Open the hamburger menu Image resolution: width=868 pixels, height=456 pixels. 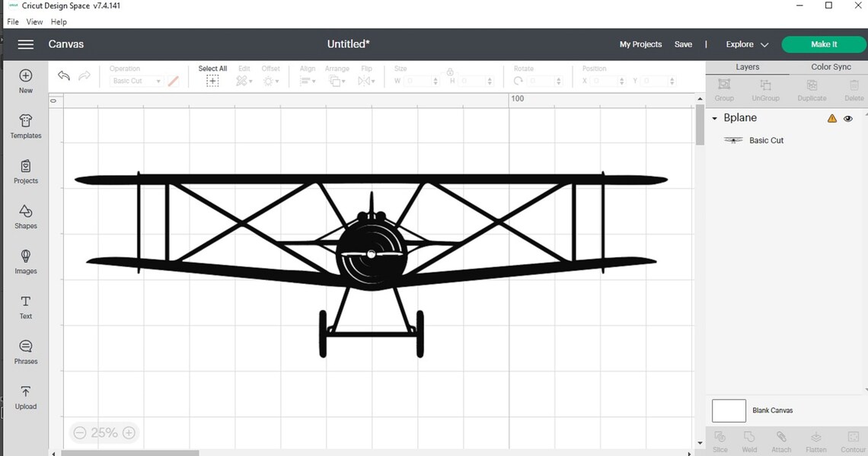pyautogui.click(x=25, y=44)
